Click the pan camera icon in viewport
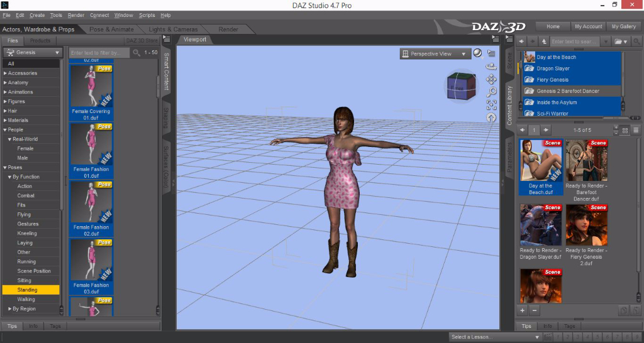Image resolution: width=644 pixels, height=343 pixels. pos(491,79)
